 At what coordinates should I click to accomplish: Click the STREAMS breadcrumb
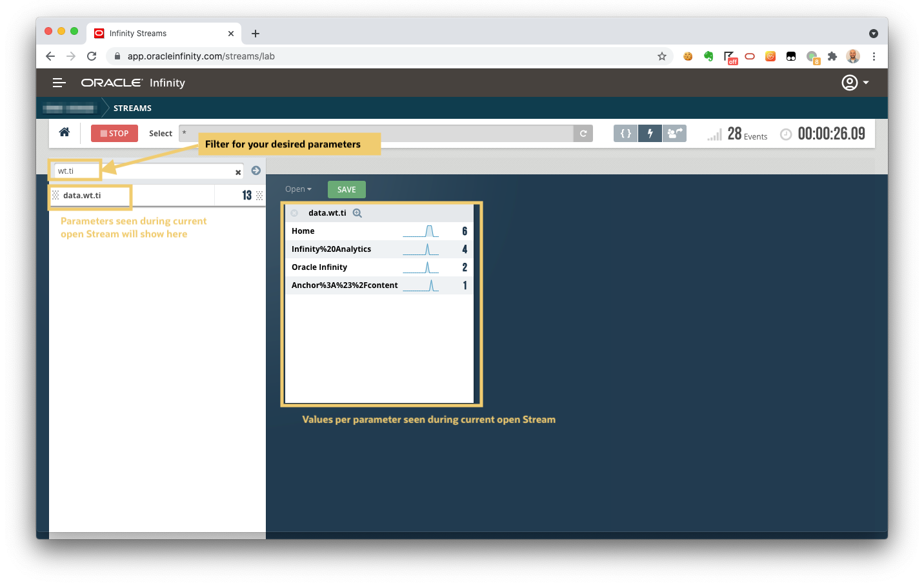point(132,108)
